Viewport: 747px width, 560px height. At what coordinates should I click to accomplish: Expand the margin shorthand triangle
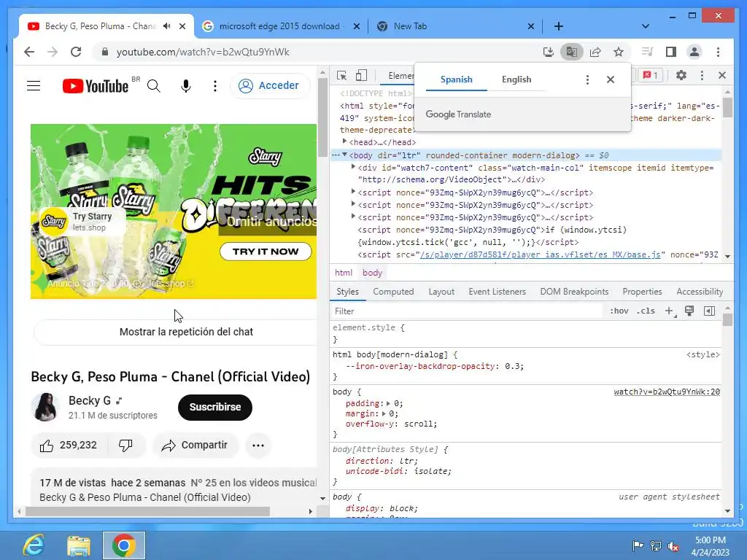(x=384, y=413)
